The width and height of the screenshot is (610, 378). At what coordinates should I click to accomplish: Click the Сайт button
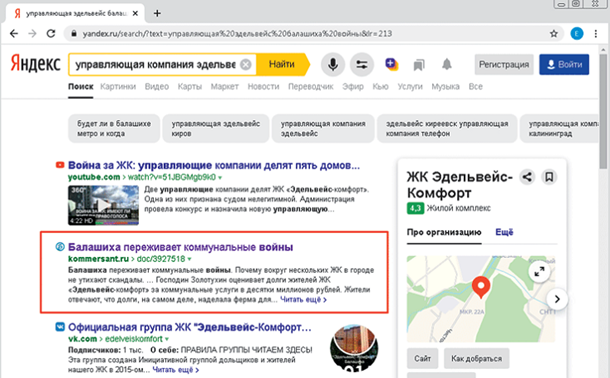point(422,359)
